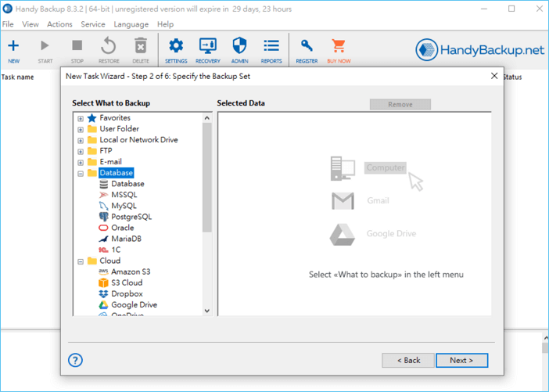Click the START play icon in toolbar
This screenshot has height=392, width=549.
pos(45,45)
